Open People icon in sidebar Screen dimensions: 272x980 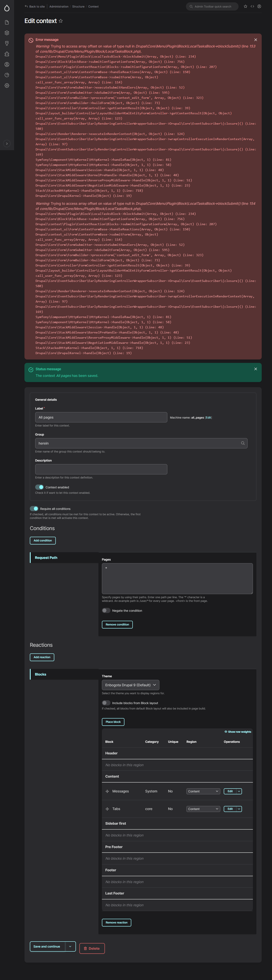(x=7, y=65)
